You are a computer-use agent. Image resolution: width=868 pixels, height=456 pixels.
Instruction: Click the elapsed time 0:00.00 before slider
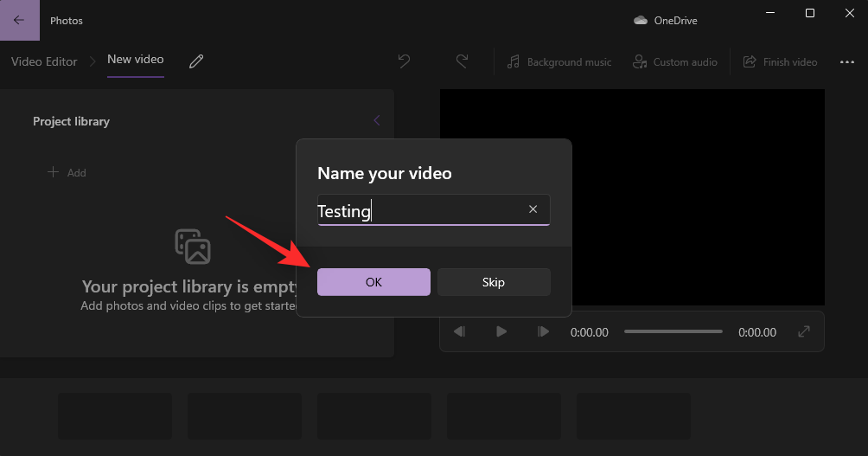tap(589, 332)
